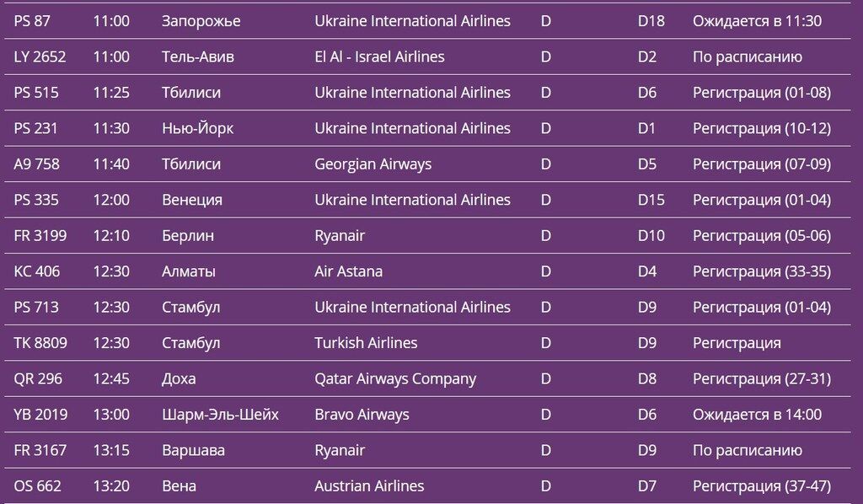The height and width of the screenshot is (504, 863).
Task: Click status Регистрация (37-47) for Вена
Action: click(761, 486)
